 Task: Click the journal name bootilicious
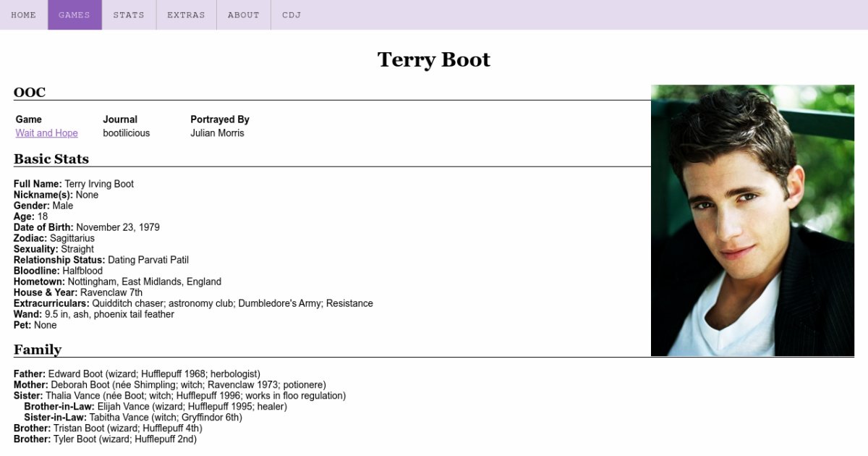[x=126, y=133]
